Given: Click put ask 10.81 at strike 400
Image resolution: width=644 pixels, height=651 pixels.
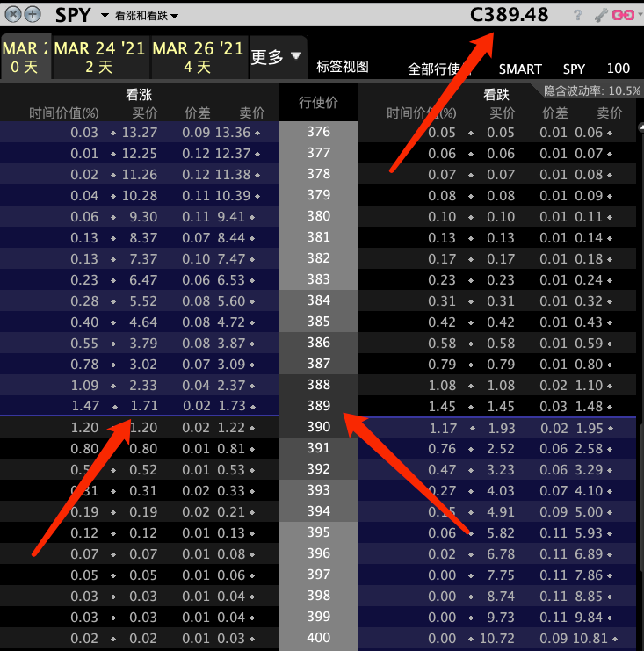Looking at the screenshot, I should [x=590, y=638].
